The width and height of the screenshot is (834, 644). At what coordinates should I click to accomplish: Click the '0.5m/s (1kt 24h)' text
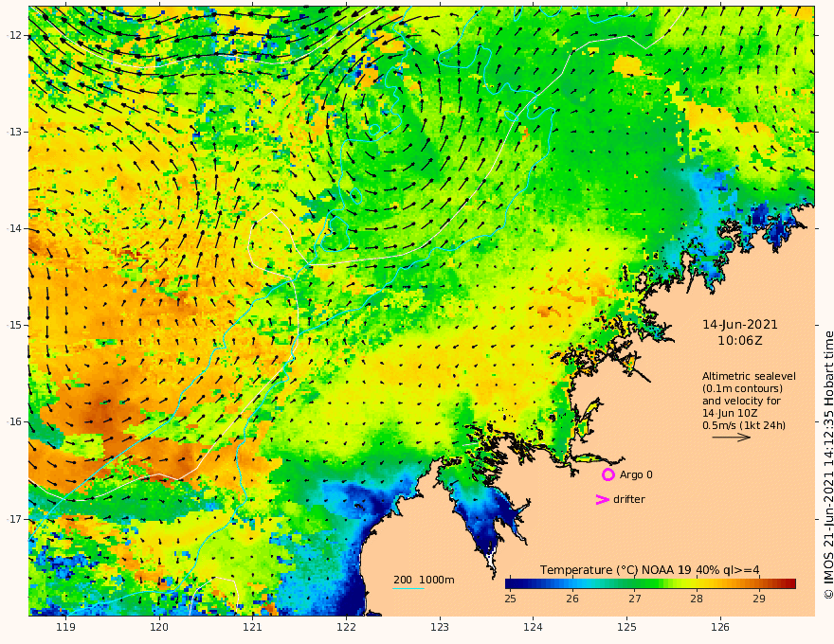744,425
